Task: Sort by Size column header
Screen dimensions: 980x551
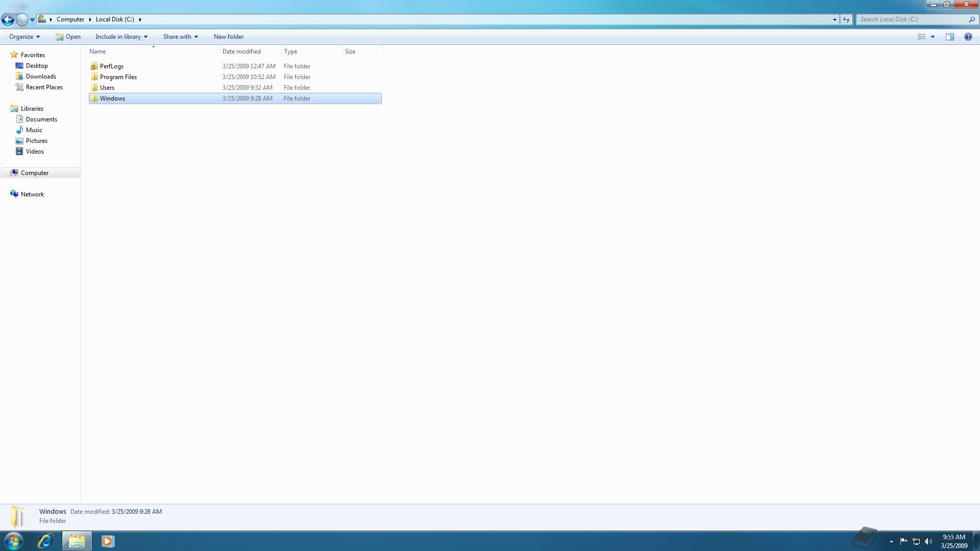Action: click(x=363, y=52)
